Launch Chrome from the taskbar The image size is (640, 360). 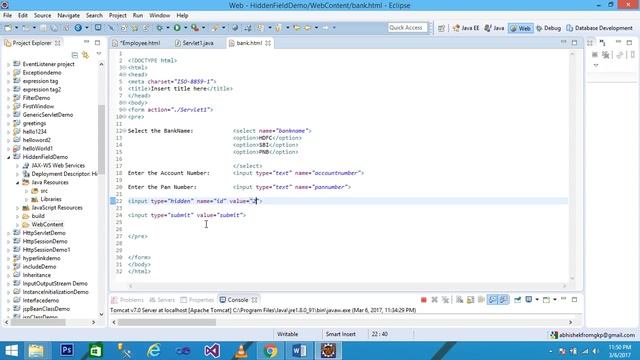click(x=270, y=351)
